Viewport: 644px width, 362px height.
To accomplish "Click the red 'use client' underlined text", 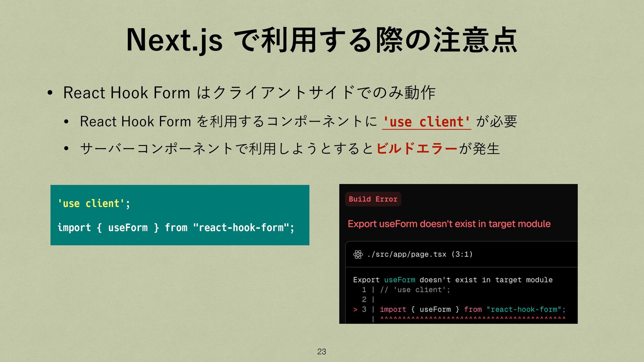I will [426, 122].
